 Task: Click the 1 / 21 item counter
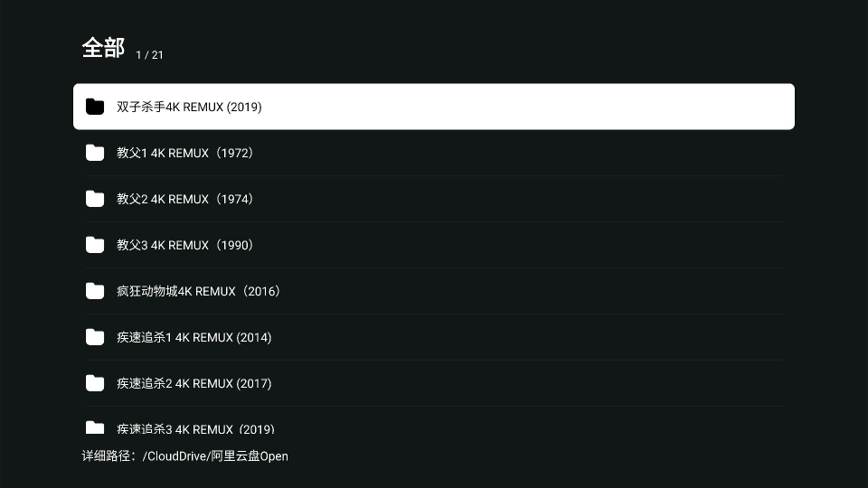[149, 55]
